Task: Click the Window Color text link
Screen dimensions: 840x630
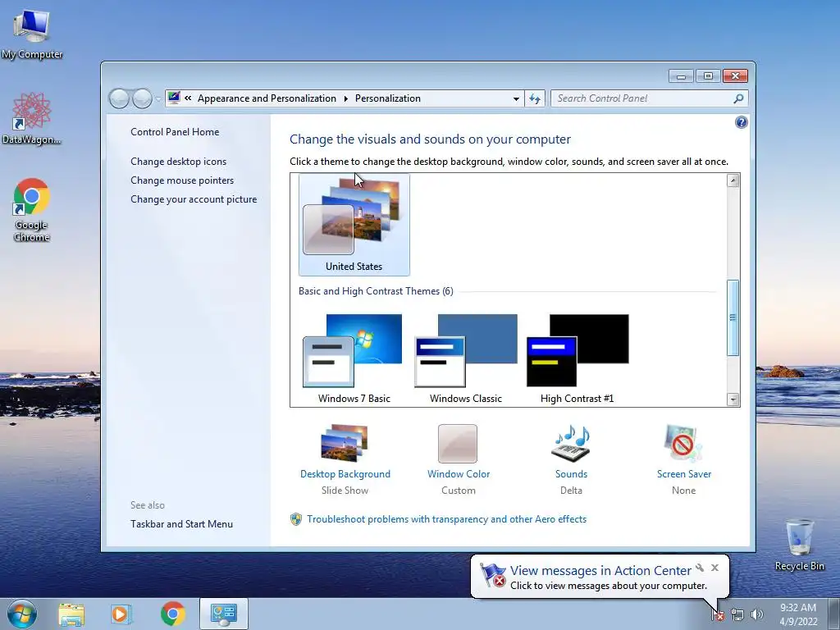Action: point(458,474)
